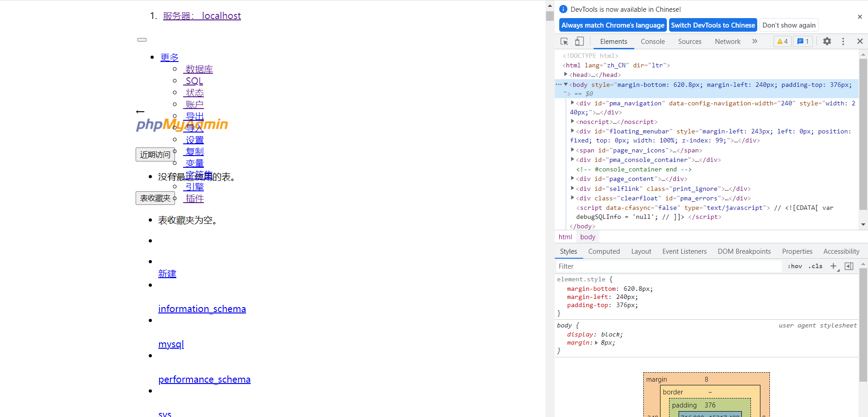
Task: Click the 表收藏夹 button
Action: [155, 198]
